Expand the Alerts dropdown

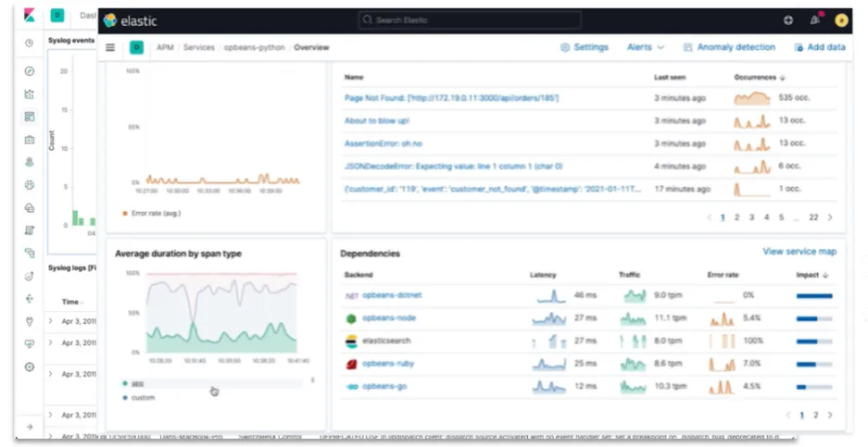tap(646, 47)
